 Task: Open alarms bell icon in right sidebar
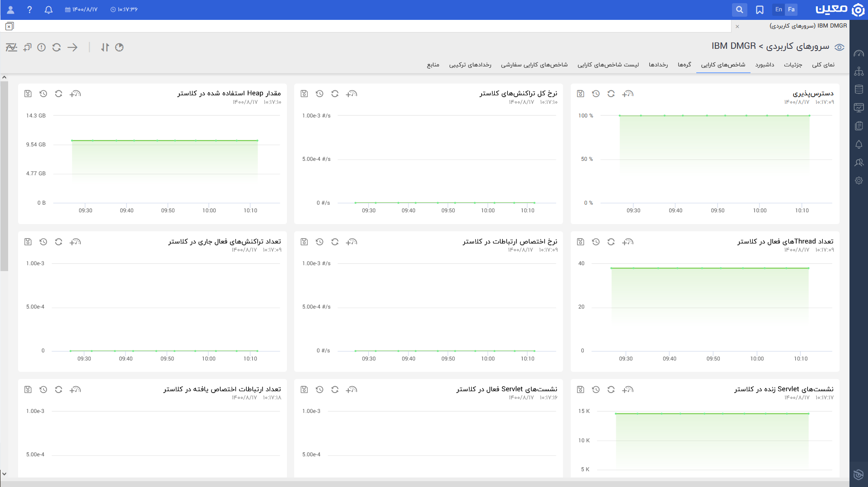click(859, 145)
